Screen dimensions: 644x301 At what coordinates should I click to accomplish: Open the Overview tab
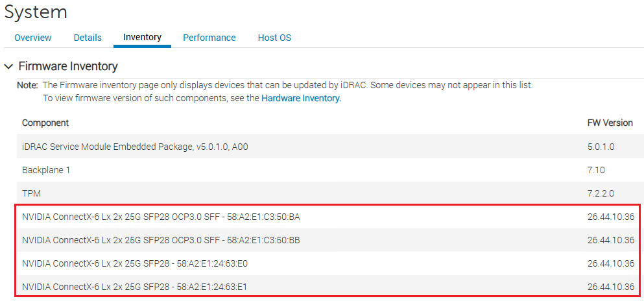(33, 38)
